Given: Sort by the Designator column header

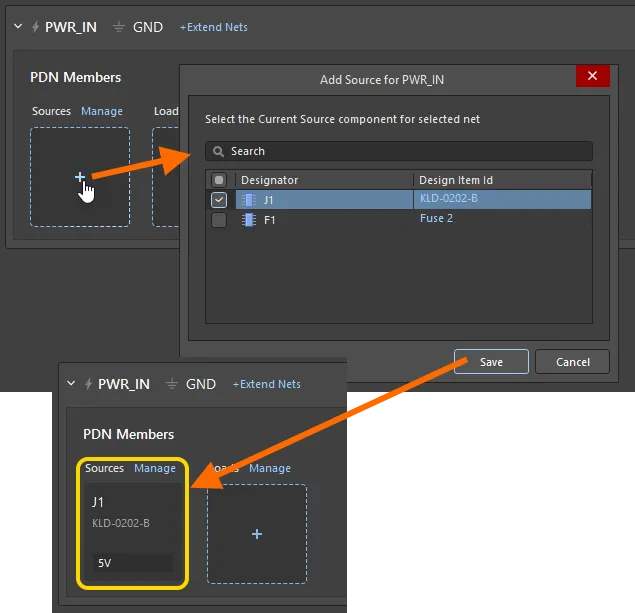Looking at the screenshot, I should [324, 180].
